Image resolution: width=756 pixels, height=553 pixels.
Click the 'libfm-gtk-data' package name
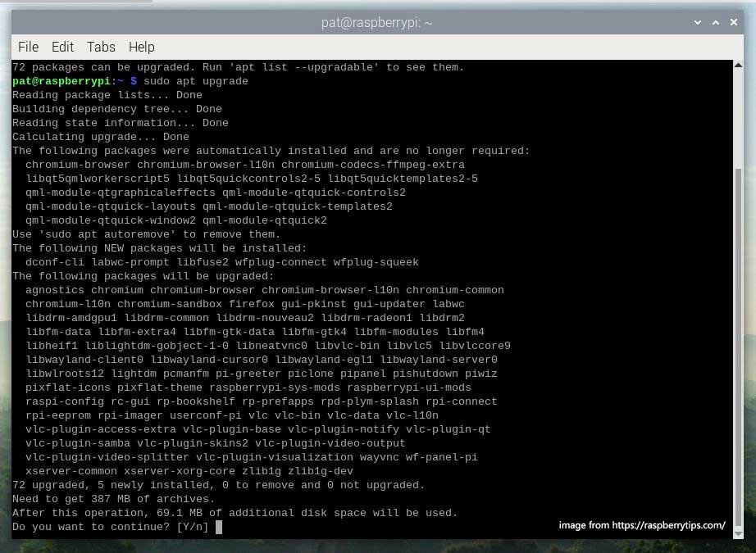(229, 333)
